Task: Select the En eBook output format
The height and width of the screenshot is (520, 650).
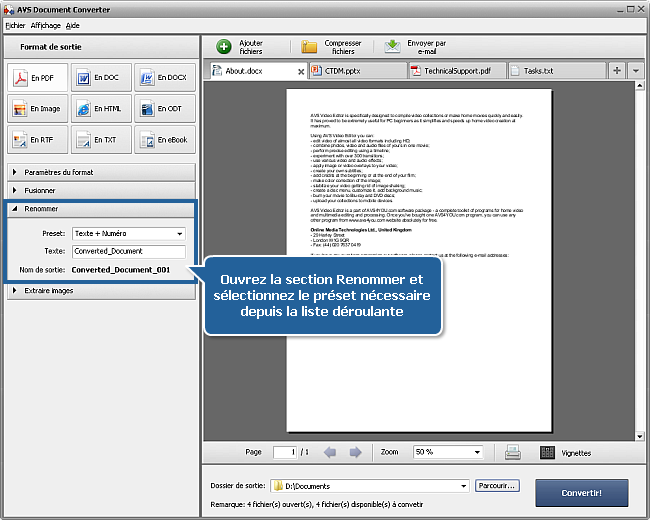Action: click(x=165, y=140)
